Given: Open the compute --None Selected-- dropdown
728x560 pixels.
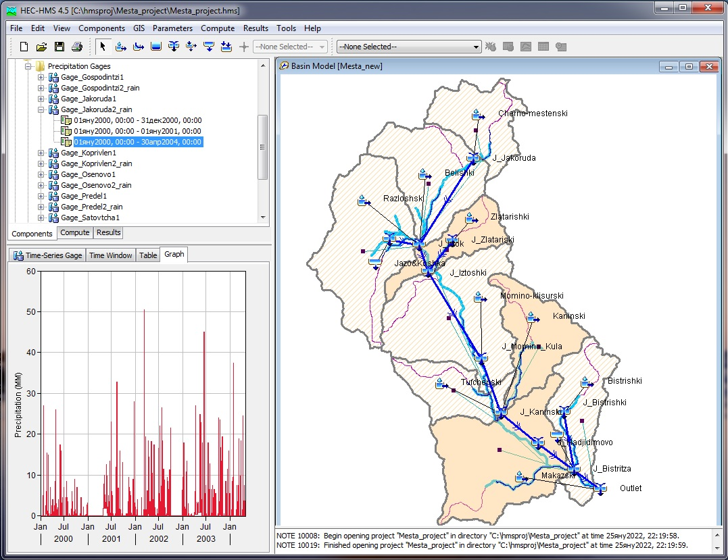Looking at the screenshot, I should pyautogui.click(x=408, y=47).
